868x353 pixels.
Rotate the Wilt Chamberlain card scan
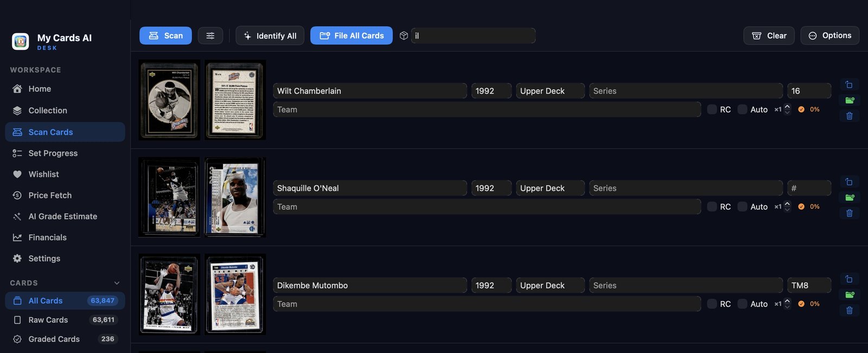pyautogui.click(x=849, y=85)
